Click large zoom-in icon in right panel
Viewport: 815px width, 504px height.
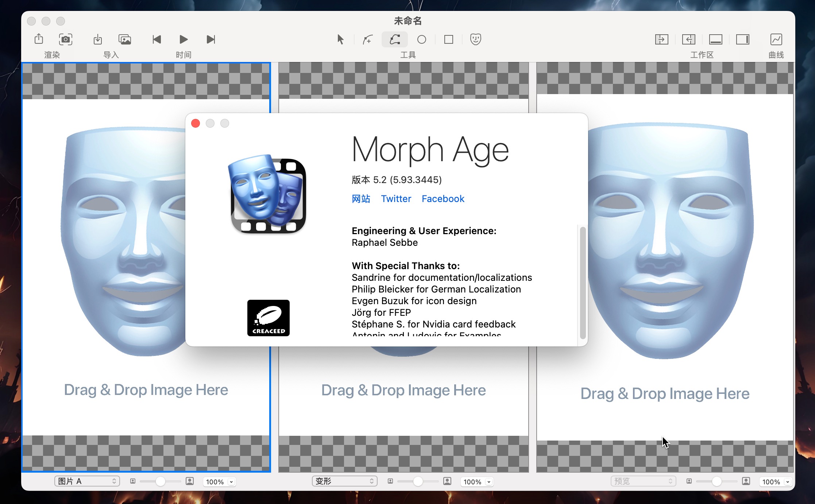[x=746, y=481]
